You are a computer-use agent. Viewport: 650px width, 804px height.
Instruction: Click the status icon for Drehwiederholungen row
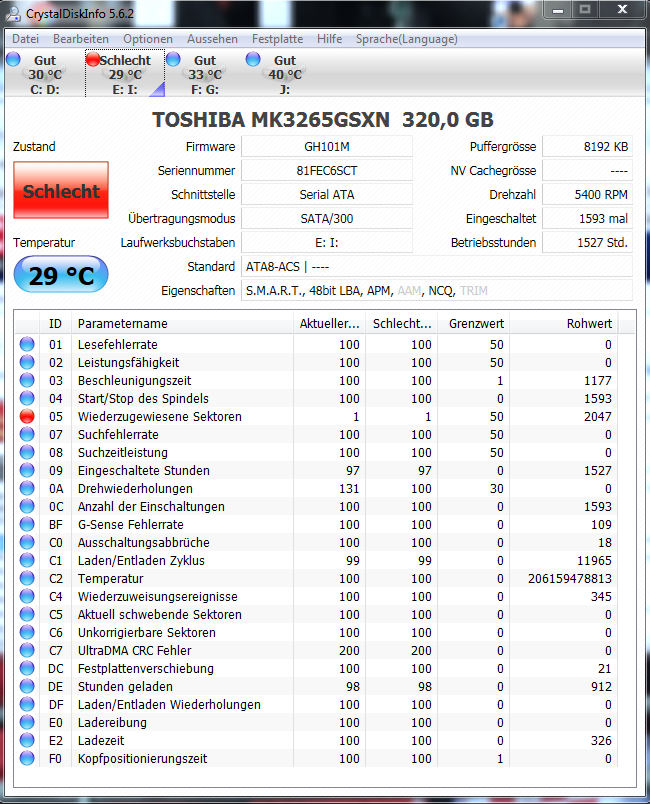pyautogui.click(x=27, y=488)
